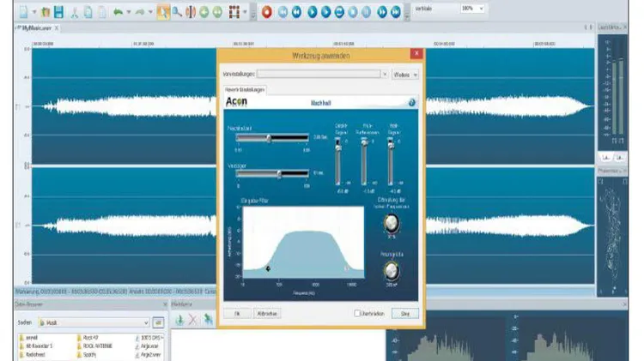This screenshot has height=361, width=644.
Task: Expand the Weiteres dropdown button
Action: click(x=405, y=75)
